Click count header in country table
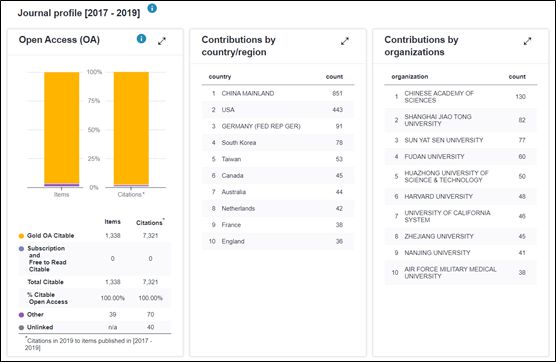This screenshot has height=362, width=556. click(x=334, y=77)
